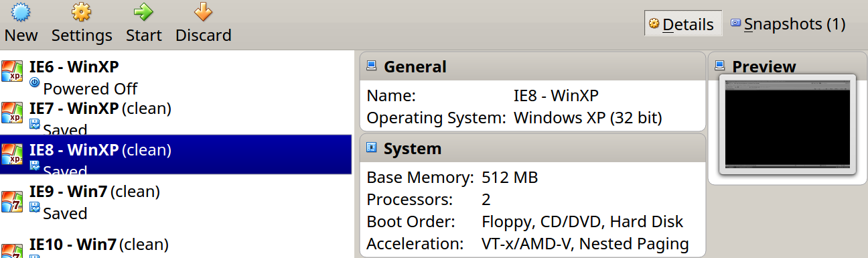This screenshot has height=258, width=868.
Task: Switch to the Details view
Action: point(683,24)
